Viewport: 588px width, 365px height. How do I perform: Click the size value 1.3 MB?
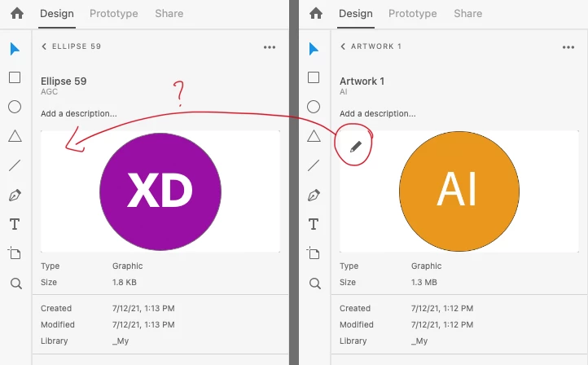[423, 282]
